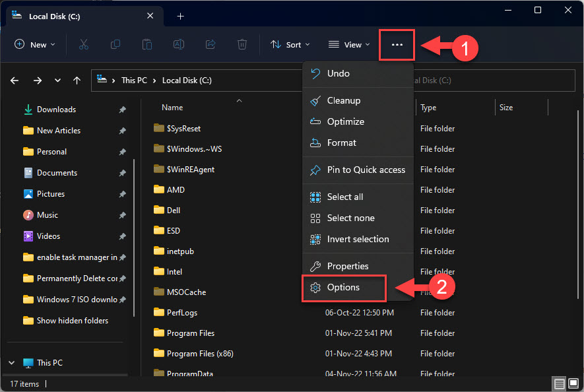Screen dimensions: 584x392
Task: Open the See more three-dots menu
Action: click(x=397, y=45)
